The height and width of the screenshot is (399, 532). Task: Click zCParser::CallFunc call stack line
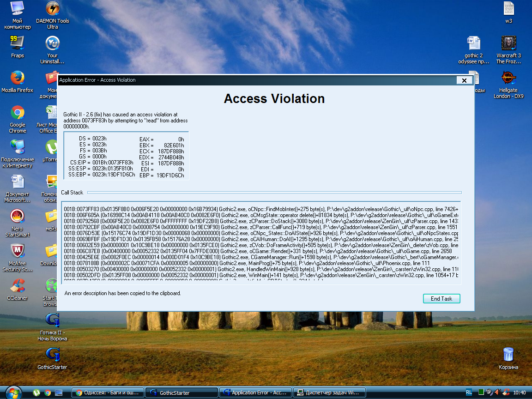[x=261, y=227]
